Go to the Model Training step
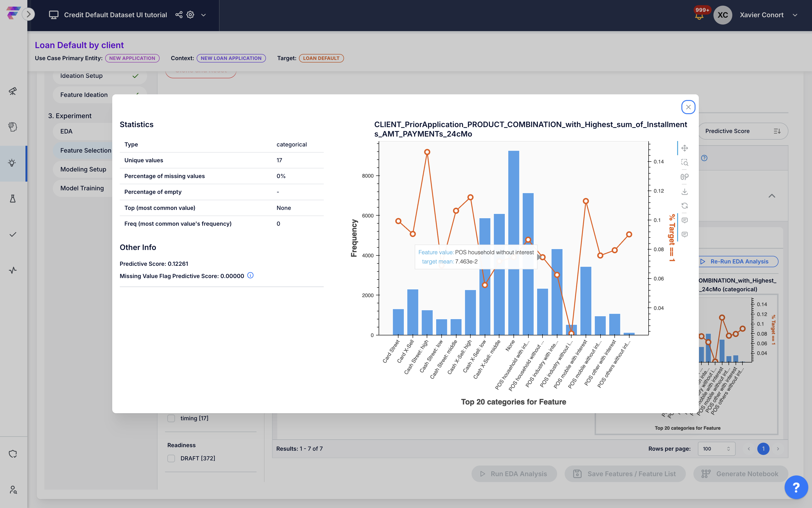The height and width of the screenshot is (508, 812). click(82, 188)
